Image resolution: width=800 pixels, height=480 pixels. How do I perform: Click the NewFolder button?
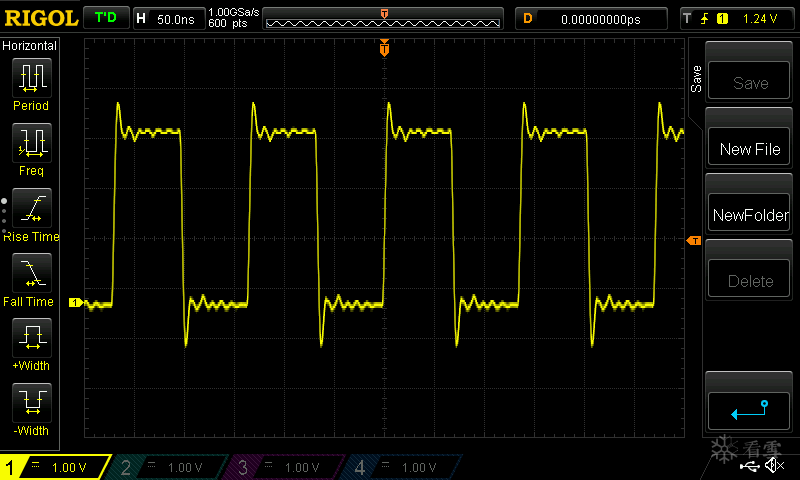(x=749, y=214)
